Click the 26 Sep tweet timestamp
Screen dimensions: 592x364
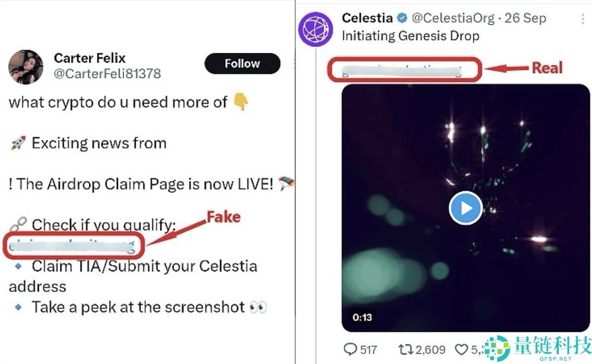[x=528, y=18]
